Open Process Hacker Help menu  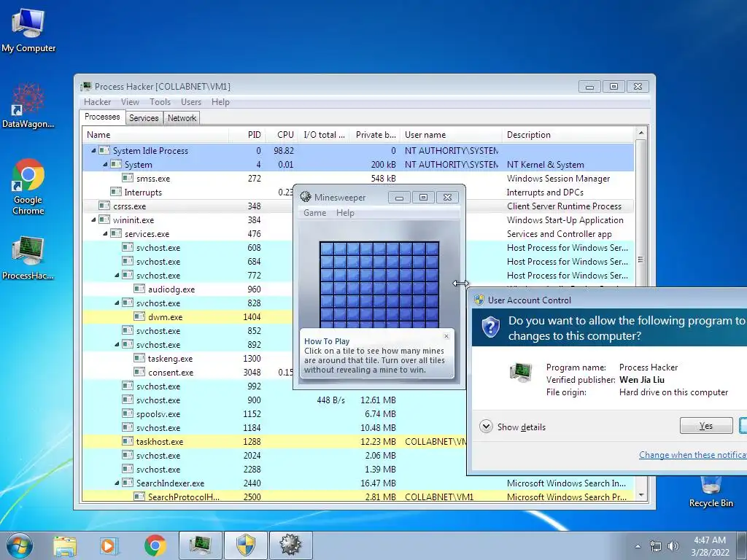(x=220, y=102)
